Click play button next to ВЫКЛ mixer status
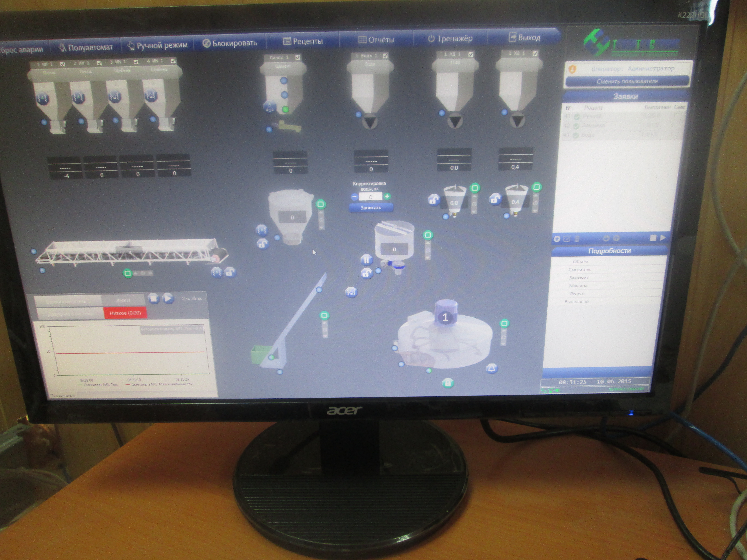 point(168,298)
